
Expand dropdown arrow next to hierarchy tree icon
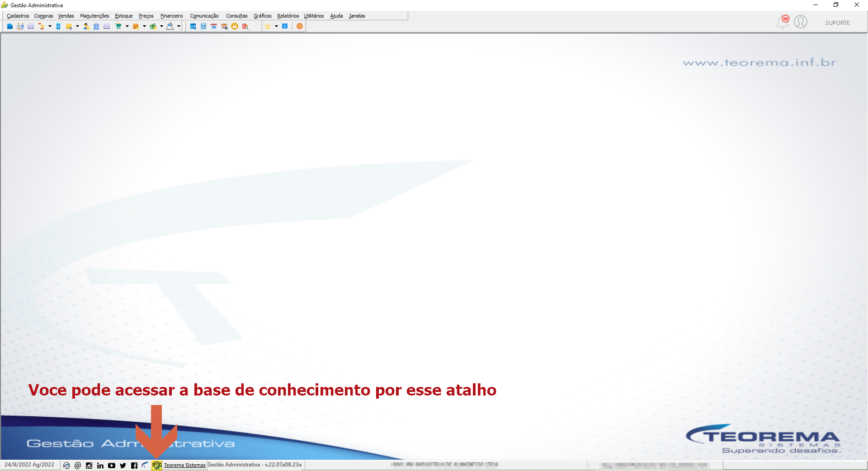pyautogui.click(x=50, y=27)
